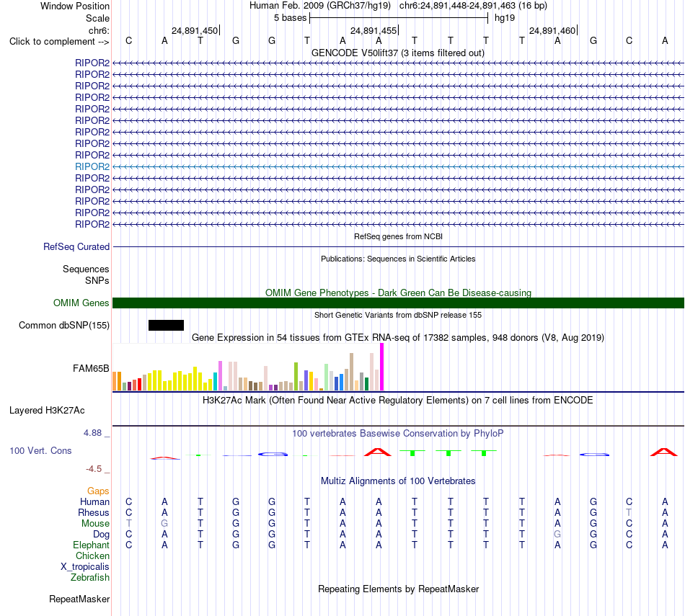Select the Zebrafish alignment row label
The image size is (685, 616).
pyautogui.click(x=89, y=577)
